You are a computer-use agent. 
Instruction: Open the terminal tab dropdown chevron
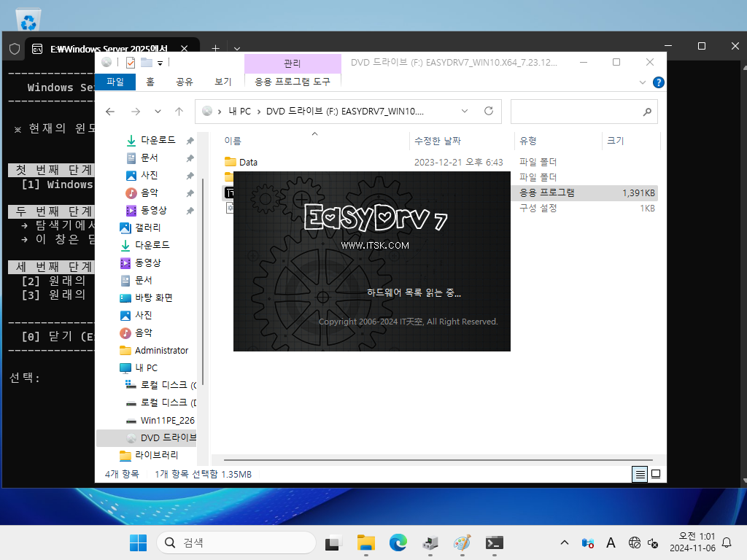pyautogui.click(x=237, y=49)
